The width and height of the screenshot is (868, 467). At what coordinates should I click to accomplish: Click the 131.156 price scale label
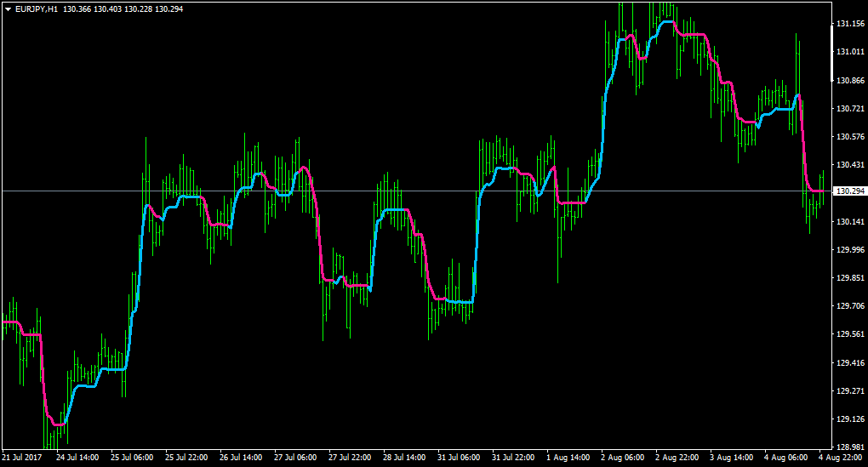850,24
